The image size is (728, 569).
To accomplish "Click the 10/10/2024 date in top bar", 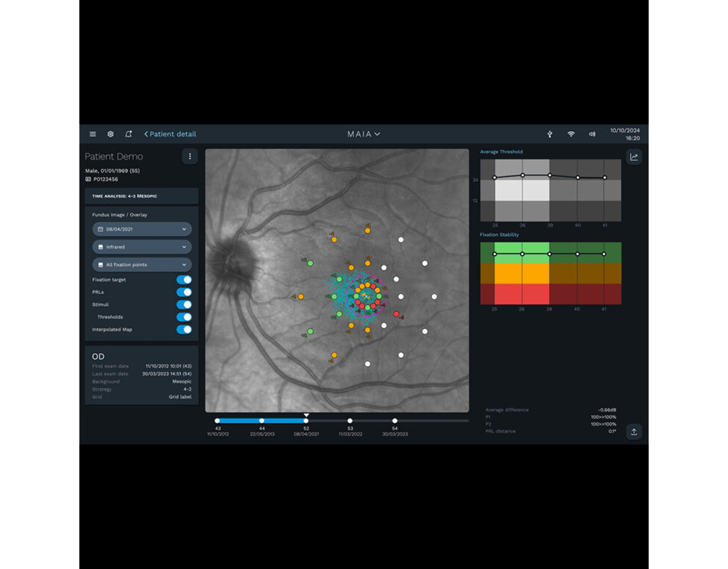I will [625, 130].
